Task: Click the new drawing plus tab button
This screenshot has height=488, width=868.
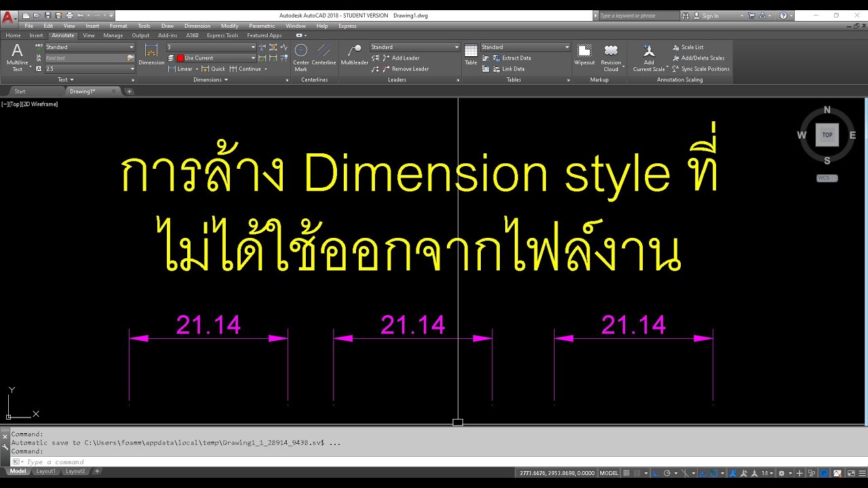Action: [129, 91]
